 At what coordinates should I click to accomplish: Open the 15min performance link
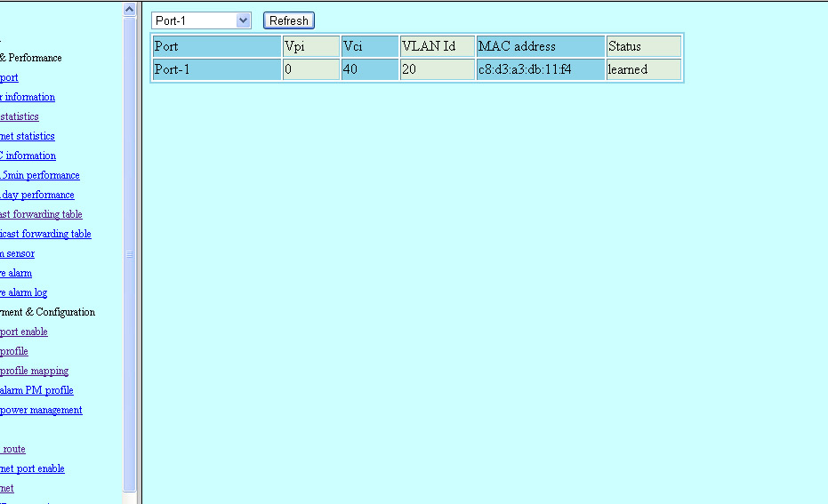[40, 175]
